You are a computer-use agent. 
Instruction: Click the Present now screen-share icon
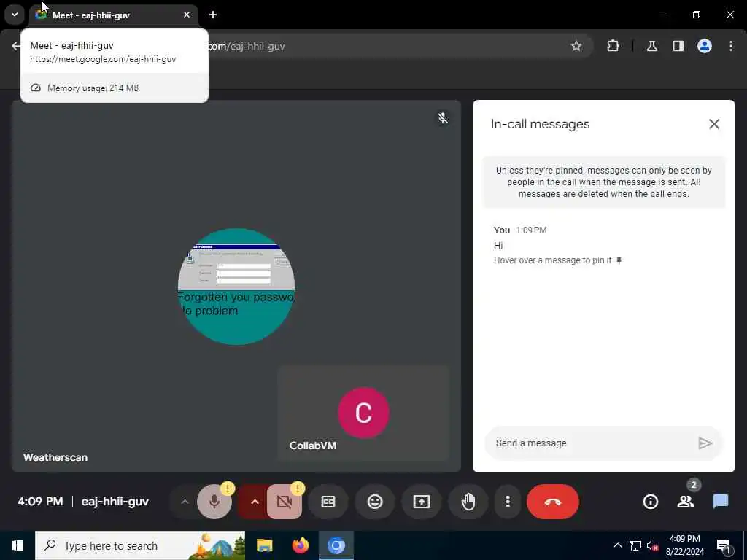point(422,502)
